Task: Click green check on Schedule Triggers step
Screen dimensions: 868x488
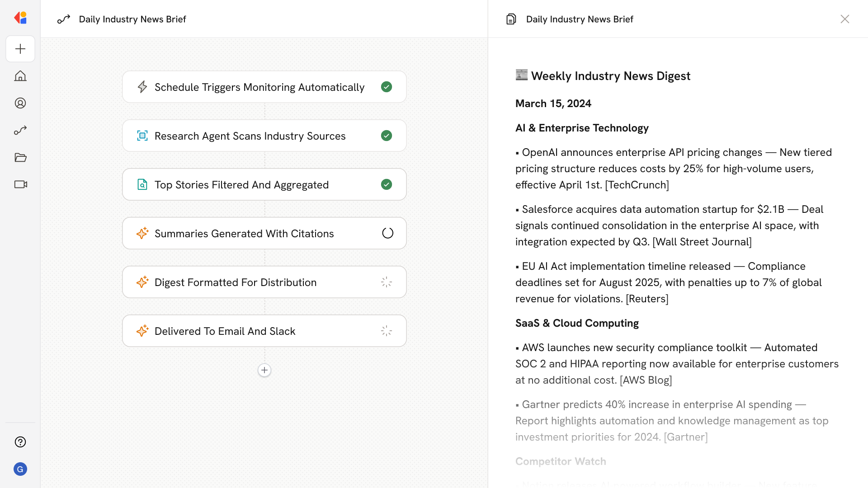Action: (x=387, y=87)
